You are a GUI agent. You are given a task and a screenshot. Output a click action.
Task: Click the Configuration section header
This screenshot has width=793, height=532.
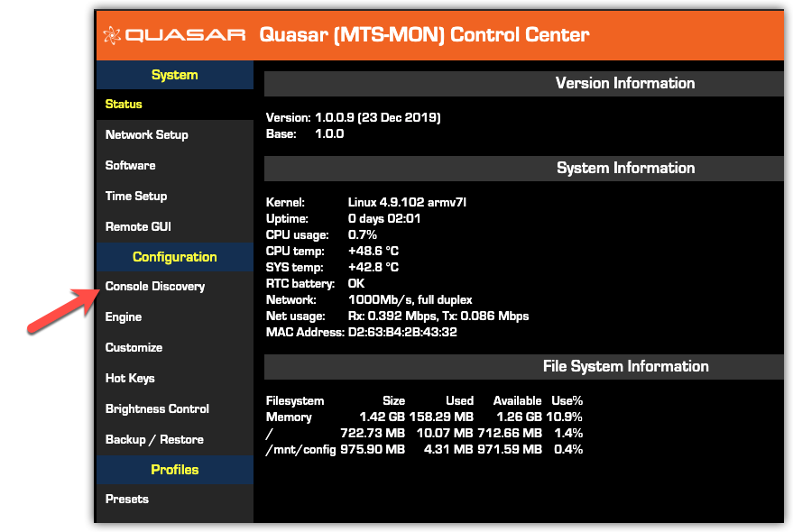pyautogui.click(x=174, y=257)
